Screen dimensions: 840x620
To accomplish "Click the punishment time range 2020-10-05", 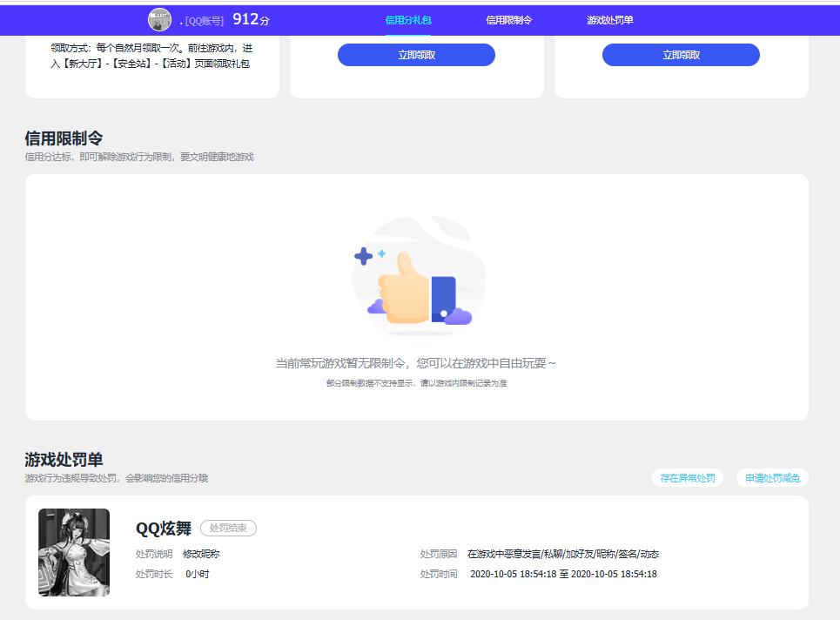I will point(563,574).
